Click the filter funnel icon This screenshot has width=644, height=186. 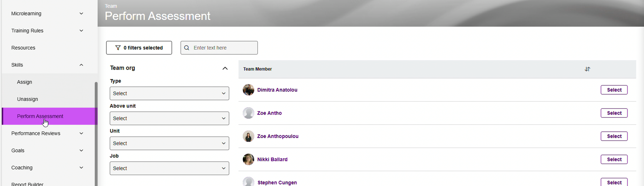coord(118,48)
